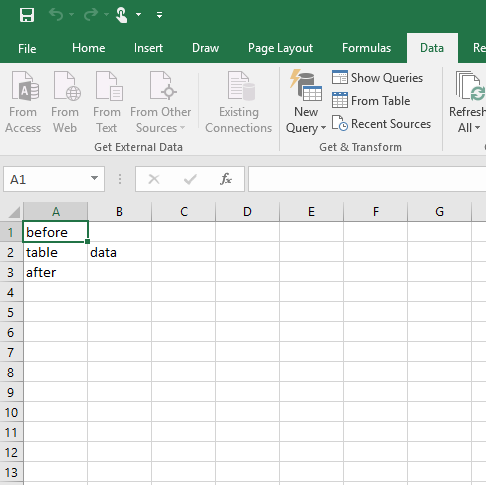Screen dimensions: 486x485
Task: Open the Name Box dropdown arrow
Action: pos(94,178)
